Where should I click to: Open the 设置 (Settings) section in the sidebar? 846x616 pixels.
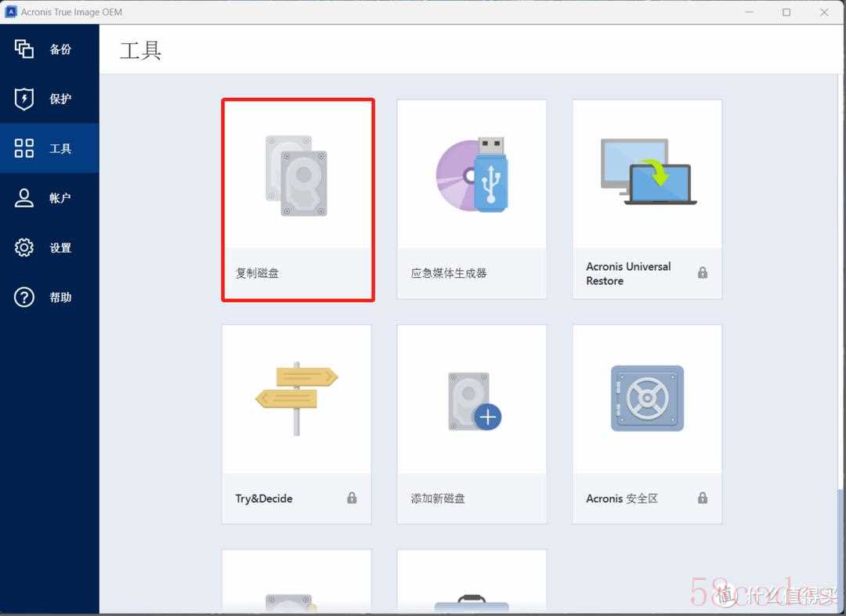click(x=49, y=247)
